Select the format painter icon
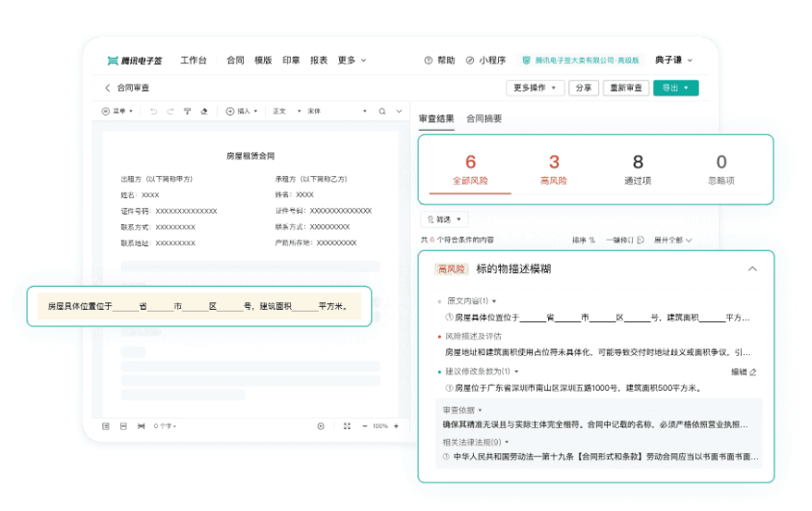Viewport: 812px width, 511px height. 188,112
